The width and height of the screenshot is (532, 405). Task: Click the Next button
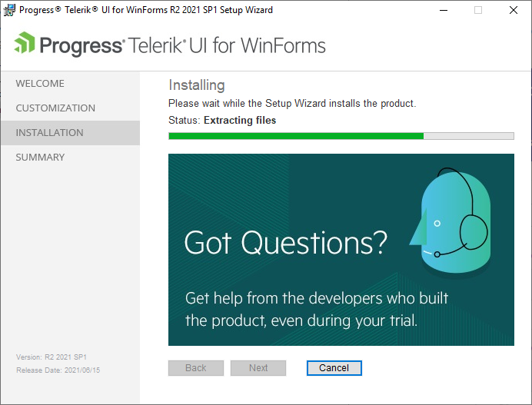(258, 368)
